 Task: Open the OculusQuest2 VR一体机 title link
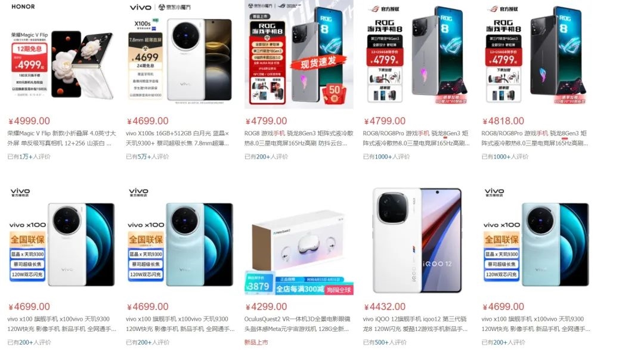[x=298, y=324]
